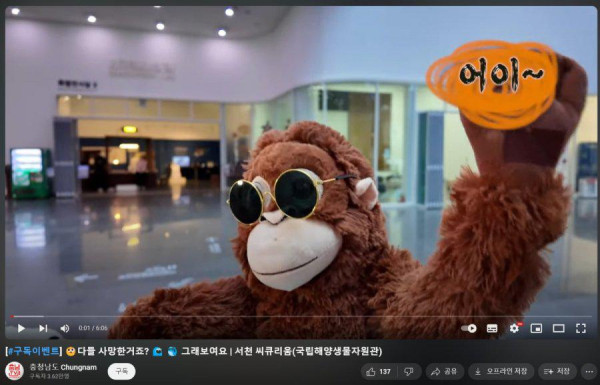The width and height of the screenshot is (600, 385).
Task: Enable miniplayer mode
Action: pyautogui.click(x=536, y=328)
